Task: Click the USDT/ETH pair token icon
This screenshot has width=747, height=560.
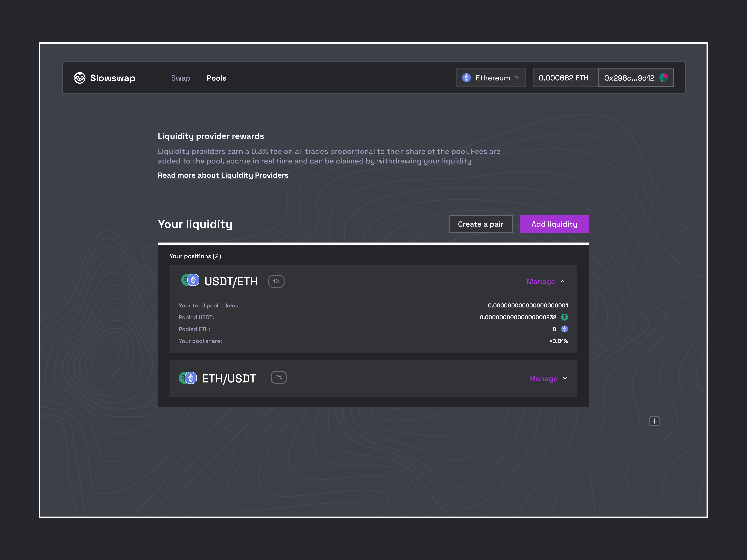Action: click(x=190, y=280)
